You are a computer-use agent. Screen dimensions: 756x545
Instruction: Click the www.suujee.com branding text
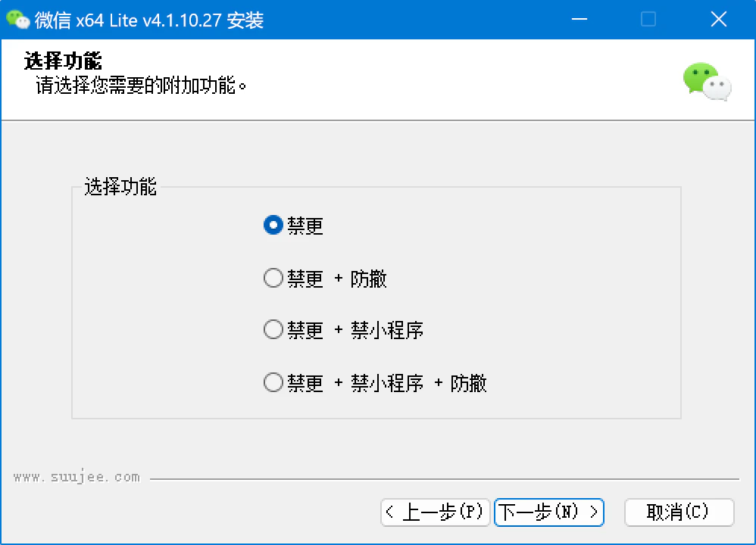tap(77, 477)
